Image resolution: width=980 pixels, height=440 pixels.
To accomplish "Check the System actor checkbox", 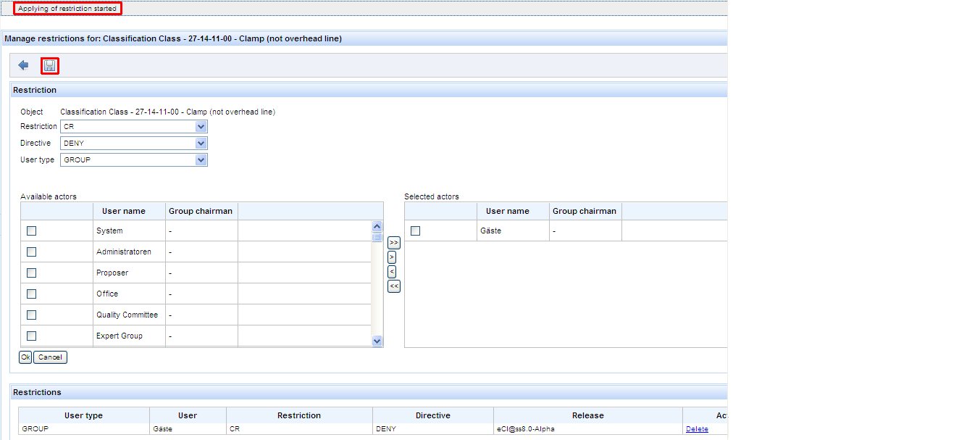I will [x=31, y=231].
